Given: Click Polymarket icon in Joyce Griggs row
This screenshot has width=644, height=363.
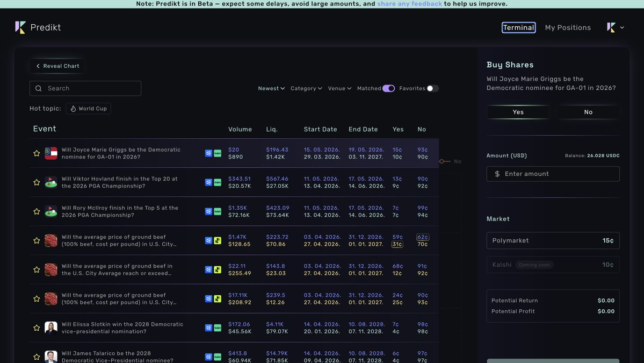Looking at the screenshot, I should tap(208, 153).
